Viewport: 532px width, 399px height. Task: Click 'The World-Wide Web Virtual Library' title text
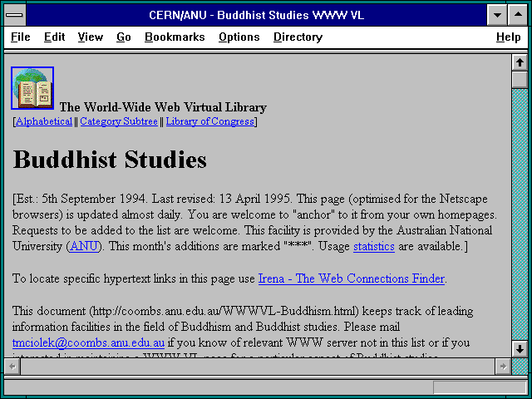163,107
